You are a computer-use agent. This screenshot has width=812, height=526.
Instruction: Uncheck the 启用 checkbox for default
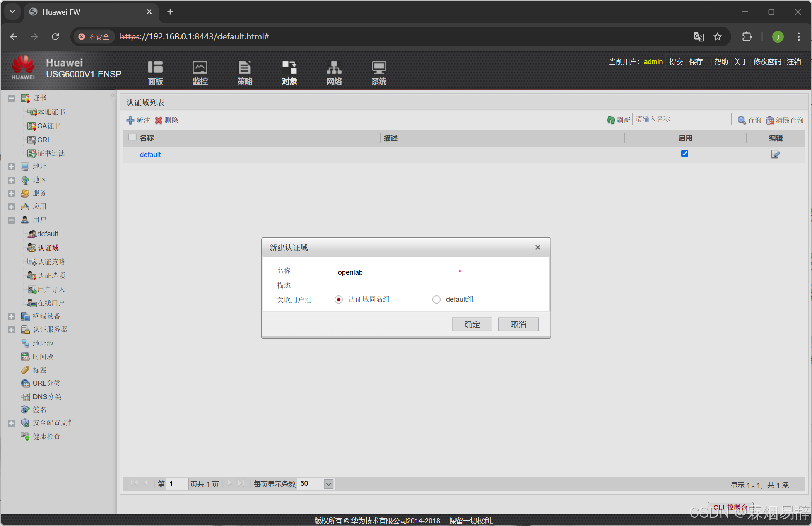[685, 154]
